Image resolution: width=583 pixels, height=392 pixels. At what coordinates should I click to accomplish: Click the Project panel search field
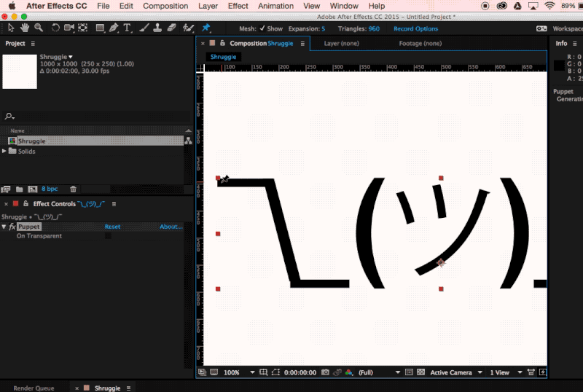point(97,117)
